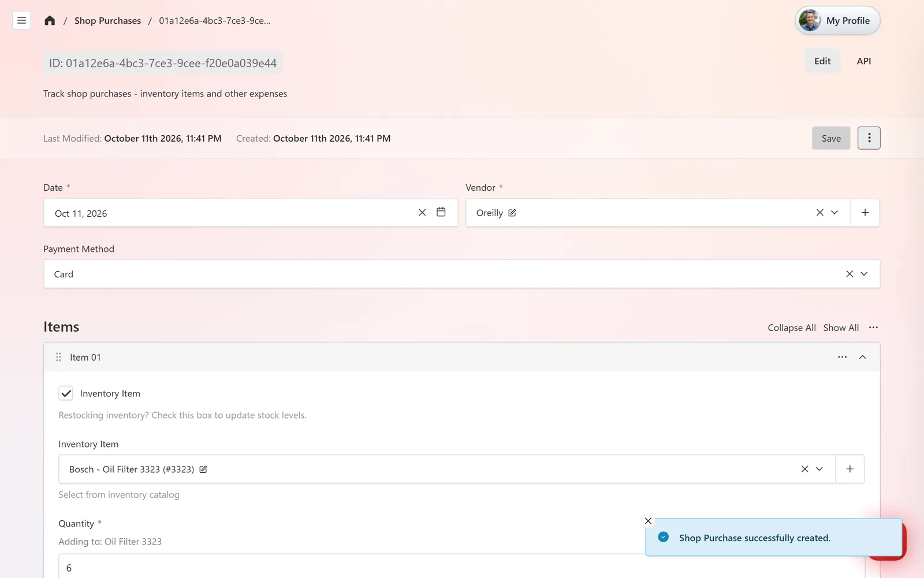Screen dimensions: 924x578
Task: Add a new Vendor with plus button
Action: pyautogui.click(x=865, y=213)
